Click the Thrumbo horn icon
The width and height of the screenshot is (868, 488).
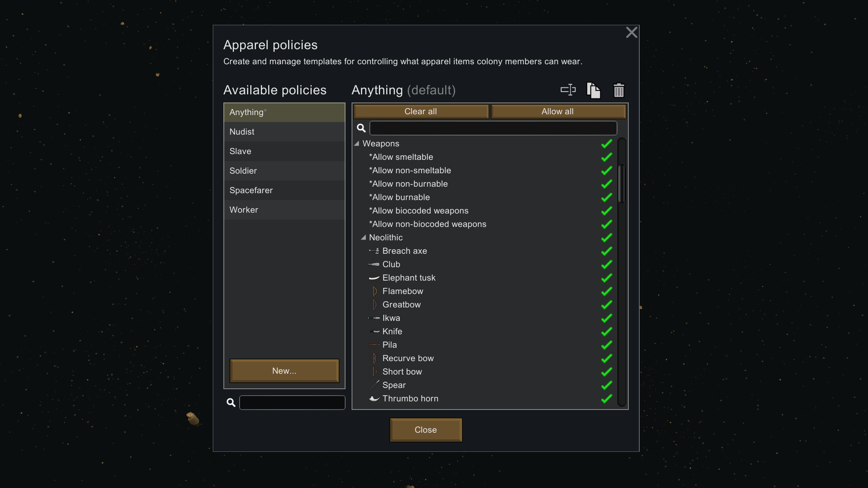click(x=374, y=399)
